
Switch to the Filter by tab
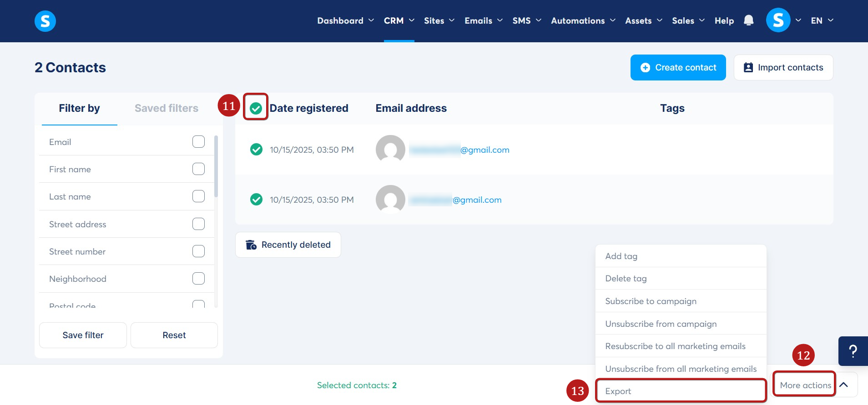point(79,108)
